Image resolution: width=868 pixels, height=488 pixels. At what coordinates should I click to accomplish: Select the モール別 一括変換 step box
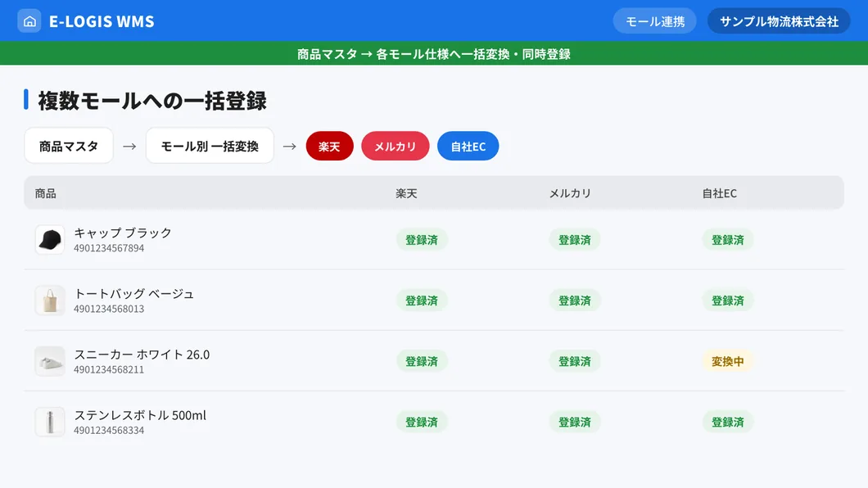pyautogui.click(x=210, y=146)
